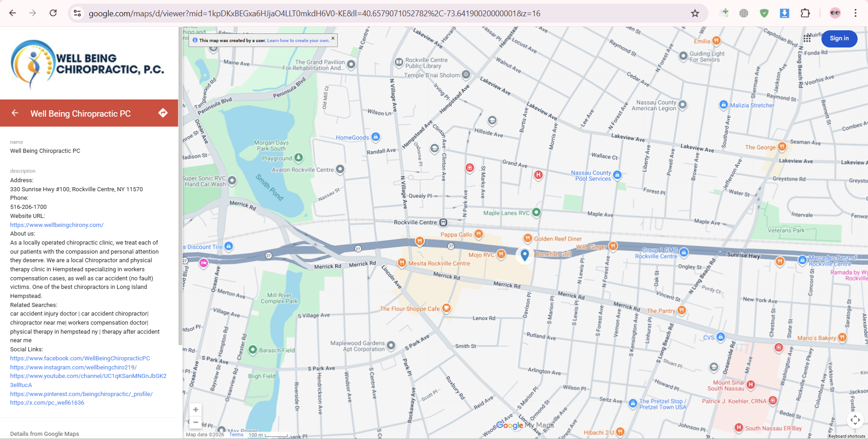Toggle fullscreen map view
Viewport: 868px width, 439px height.
[855, 420]
